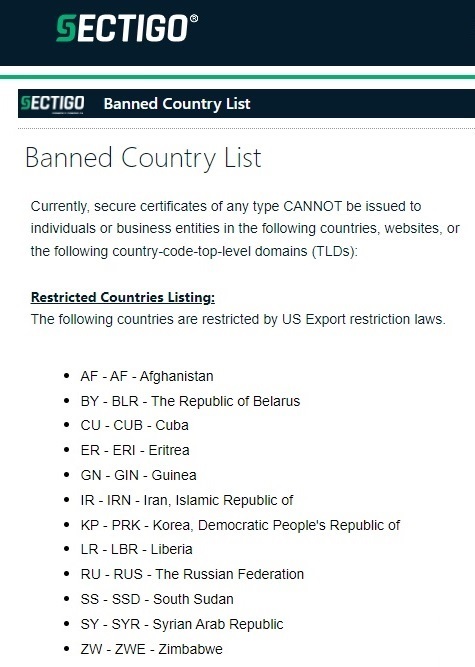The width and height of the screenshot is (475, 667).
Task: Select the South Sudan list entry
Action: pyautogui.click(x=157, y=599)
